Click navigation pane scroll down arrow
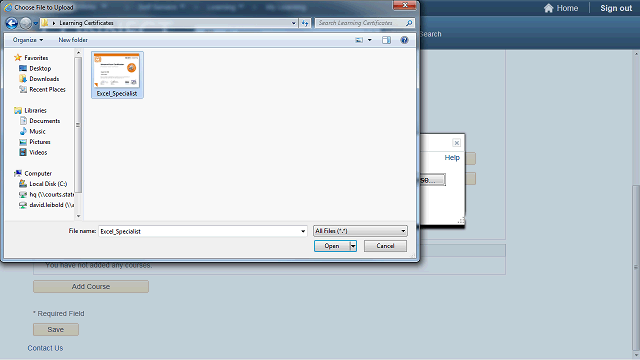 pyautogui.click(x=78, y=216)
